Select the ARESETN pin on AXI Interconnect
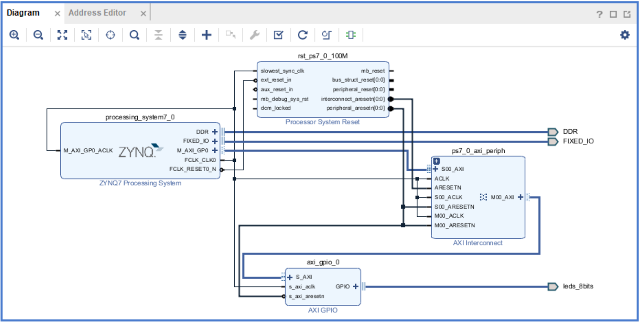This screenshot has height=324, width=644. click(x=448, y=188)
